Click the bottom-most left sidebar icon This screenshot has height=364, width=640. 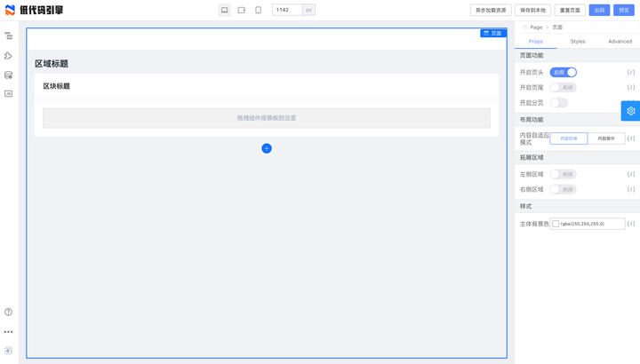pyautogui.click(x=8, y=351)
